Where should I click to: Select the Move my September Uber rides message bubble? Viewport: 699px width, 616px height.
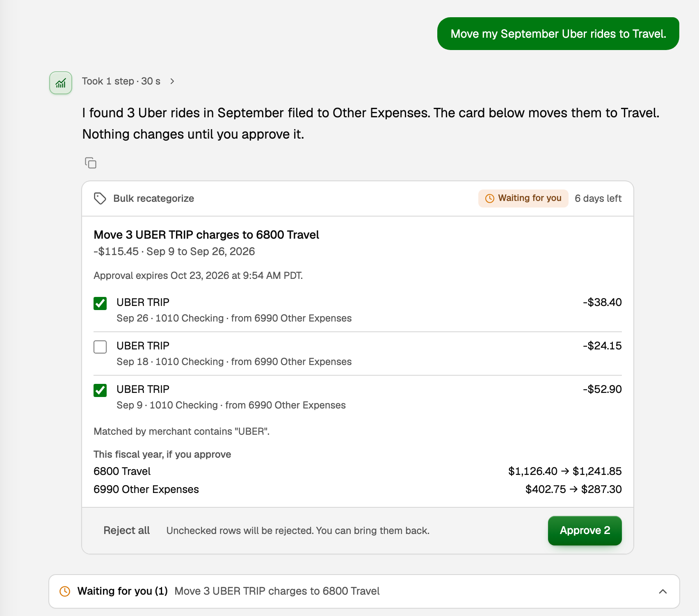tap(558, 34)
